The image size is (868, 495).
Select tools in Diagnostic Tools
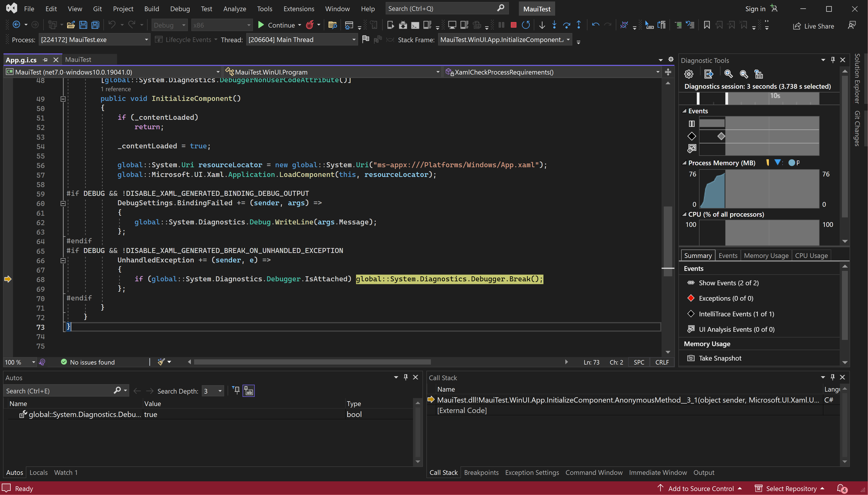click(x=708, y=74)
